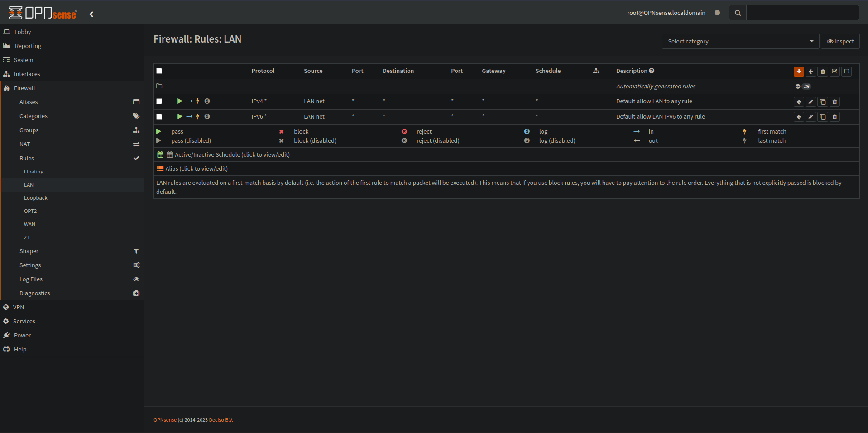Add a new LAN rule with the orange plus button
This screenshot has width=868, height=433.
pyautogui.click(x=799, y=71)
